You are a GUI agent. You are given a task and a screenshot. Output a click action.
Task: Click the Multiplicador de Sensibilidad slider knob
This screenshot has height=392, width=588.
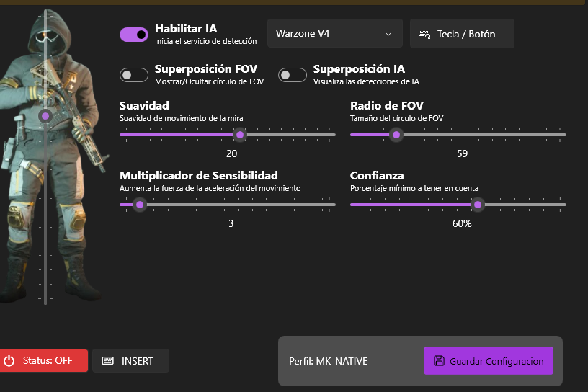140,205
